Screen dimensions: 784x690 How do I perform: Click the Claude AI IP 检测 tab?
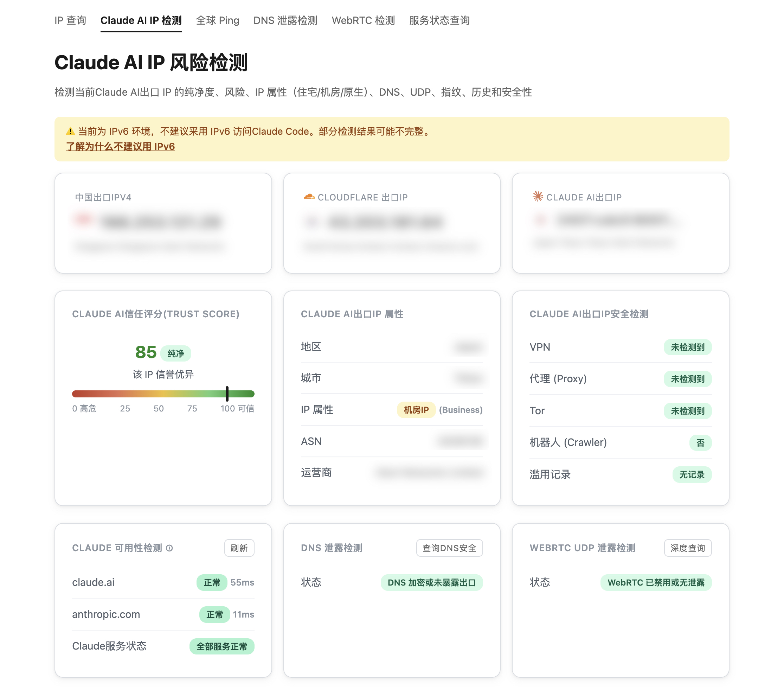point(141,20)
